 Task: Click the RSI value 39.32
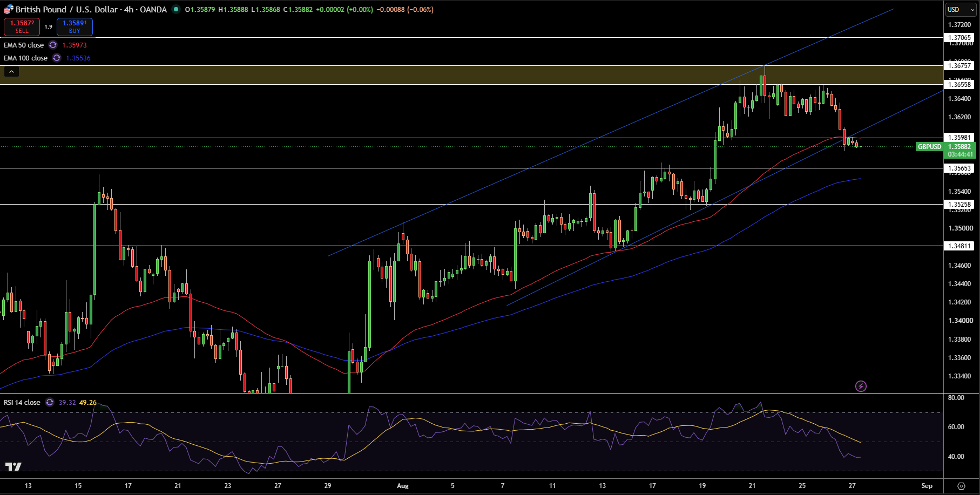(x=67, y=402)
